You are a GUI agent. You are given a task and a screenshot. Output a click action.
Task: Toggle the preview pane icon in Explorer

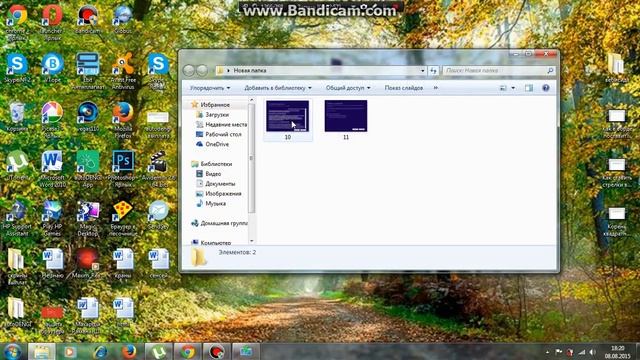pos(529,88)
